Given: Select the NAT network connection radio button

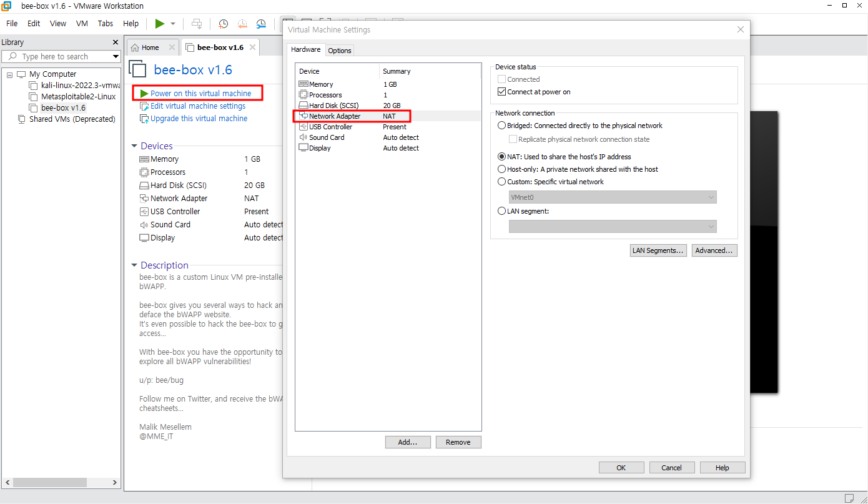Looking at the screenshot, I should (x=501, y=157).
